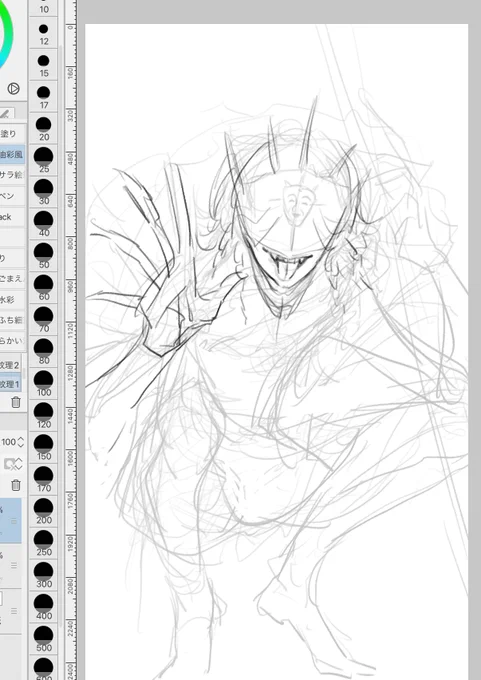Select the ふち細 sub tool

12,320
